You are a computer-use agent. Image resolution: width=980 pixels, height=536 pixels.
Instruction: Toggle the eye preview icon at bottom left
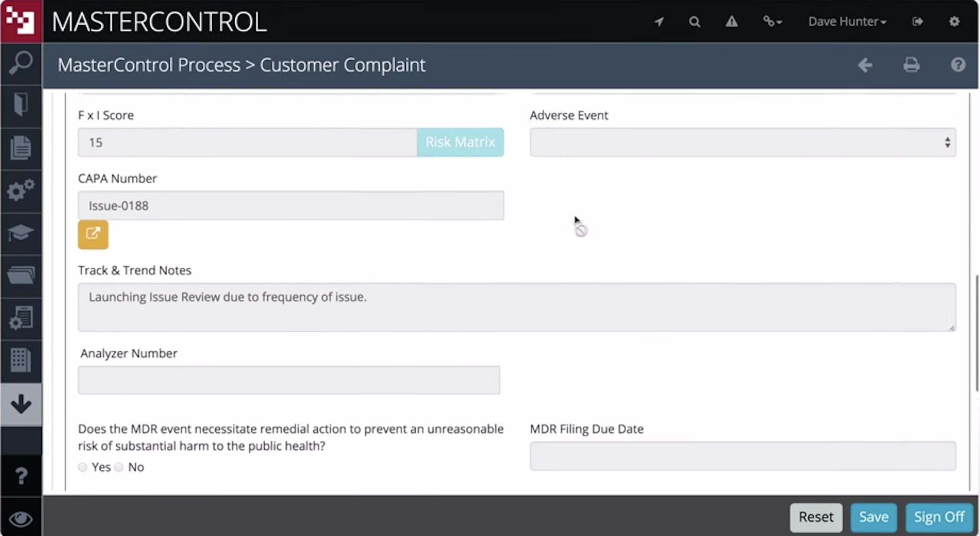(20, 519)
